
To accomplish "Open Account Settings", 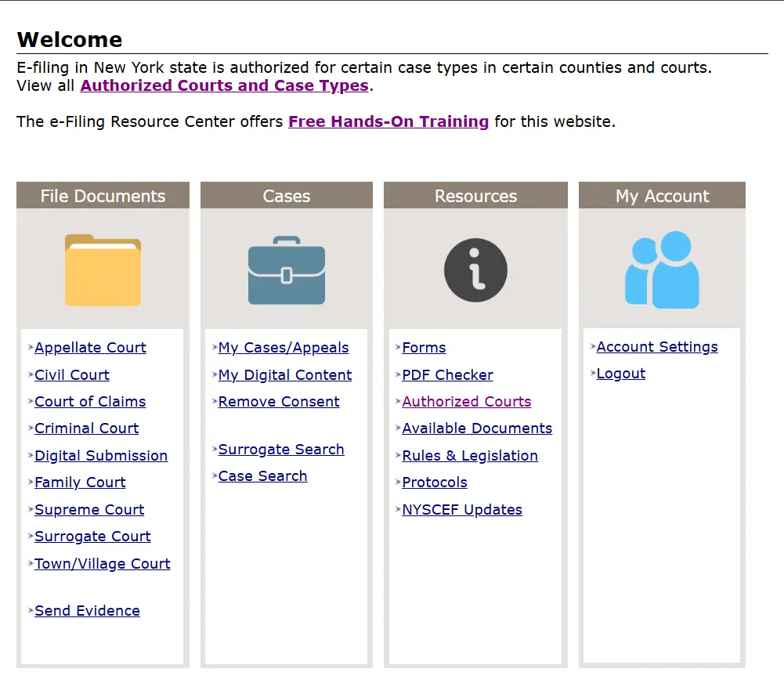I will [657, 347].
